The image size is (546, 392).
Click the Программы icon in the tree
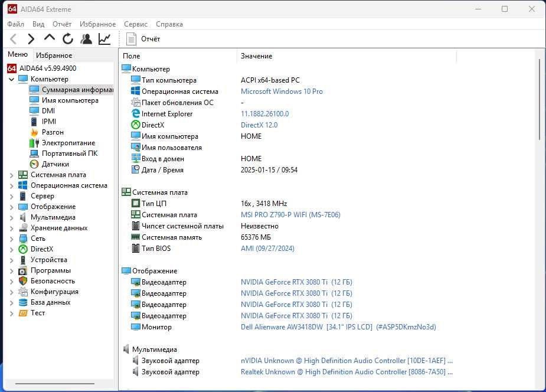[x=22, y=270]
